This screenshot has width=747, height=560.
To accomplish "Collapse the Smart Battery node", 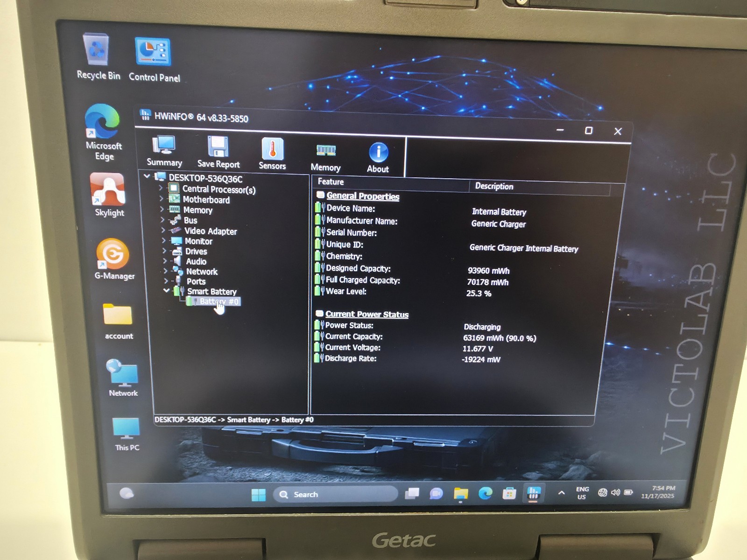I will 166,290.
